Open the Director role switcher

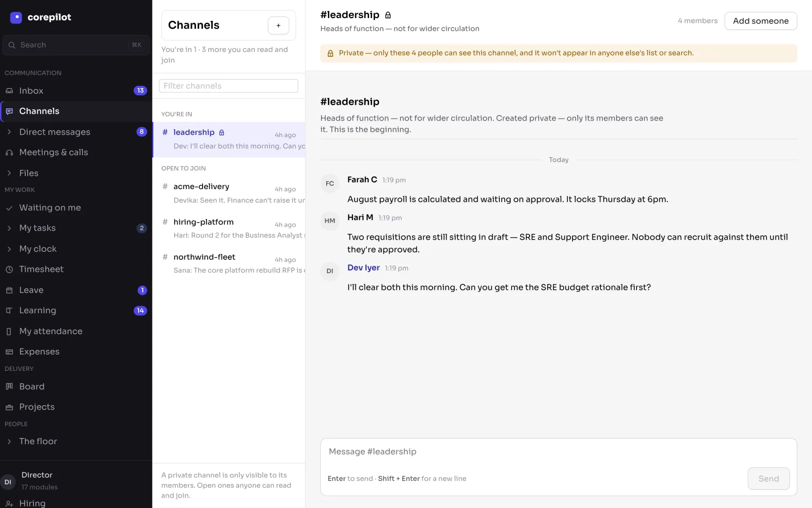coord(76,481)
